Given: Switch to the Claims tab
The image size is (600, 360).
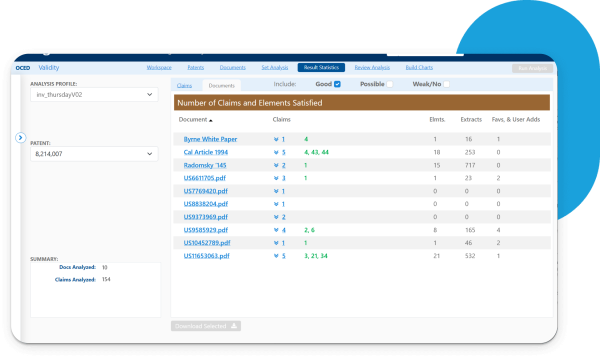Looking at the screenshot, I should (x=184, y=86).
